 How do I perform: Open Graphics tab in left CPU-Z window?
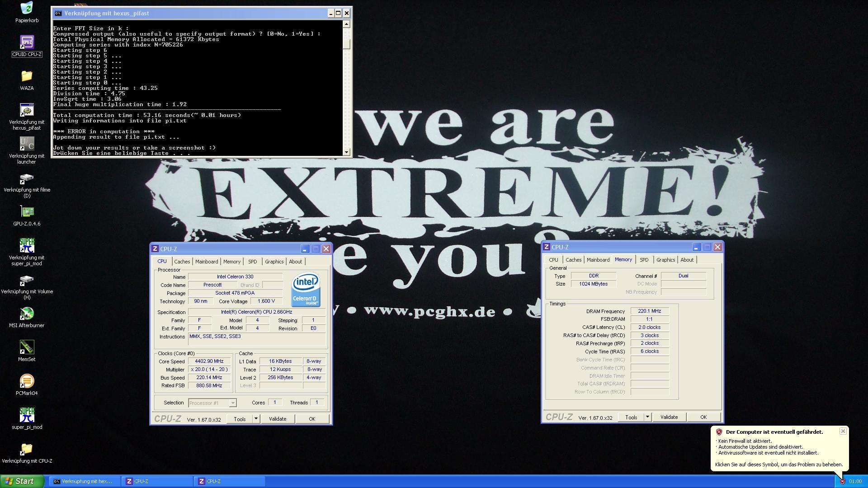pos(274,262)
